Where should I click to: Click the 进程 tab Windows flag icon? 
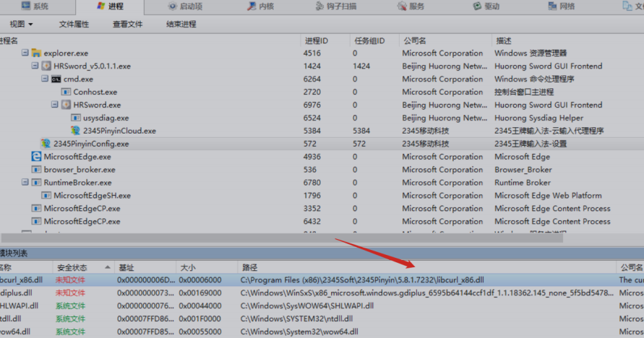click(x=101, y=6)
